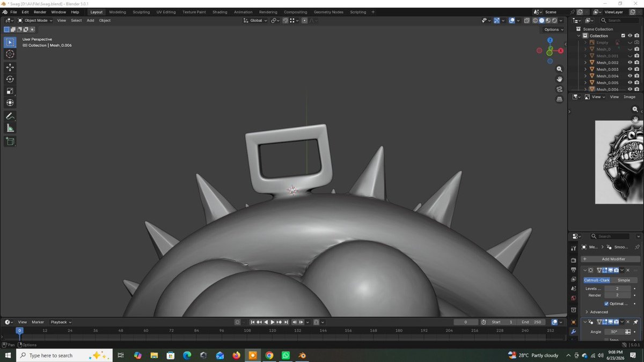Image resolution: width=644 pixels, height=362 pixels.
Task: Open the World properties tab
Action: 574,298
